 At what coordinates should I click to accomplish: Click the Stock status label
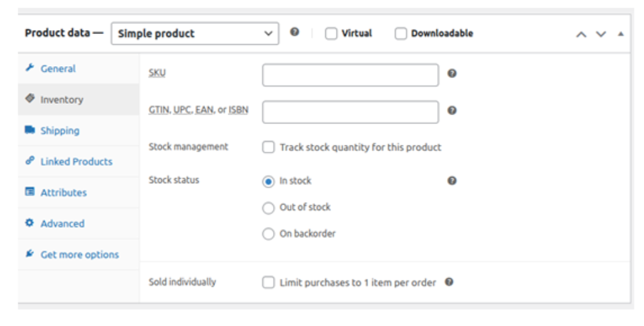pyautogui.click(x=174, y=180)
